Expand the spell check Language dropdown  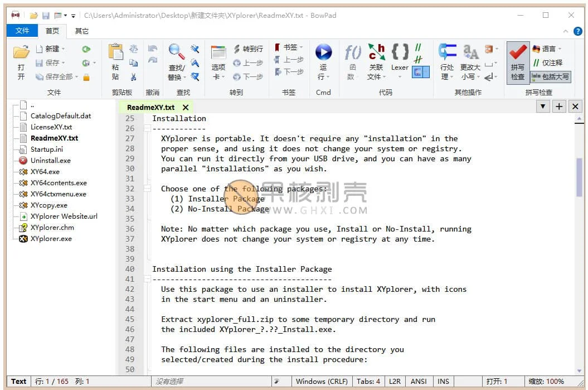(x=547, y=49)
